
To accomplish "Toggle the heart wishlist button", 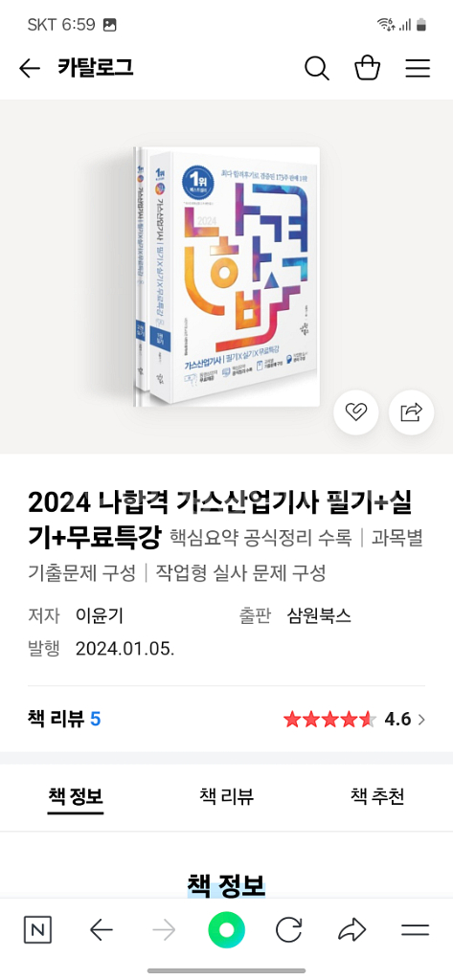I will click(x=356, y=412).
